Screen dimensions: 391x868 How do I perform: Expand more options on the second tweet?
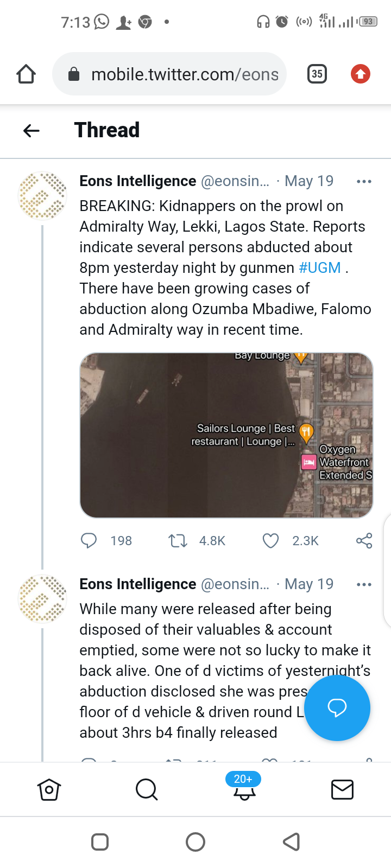pos(364,584)
